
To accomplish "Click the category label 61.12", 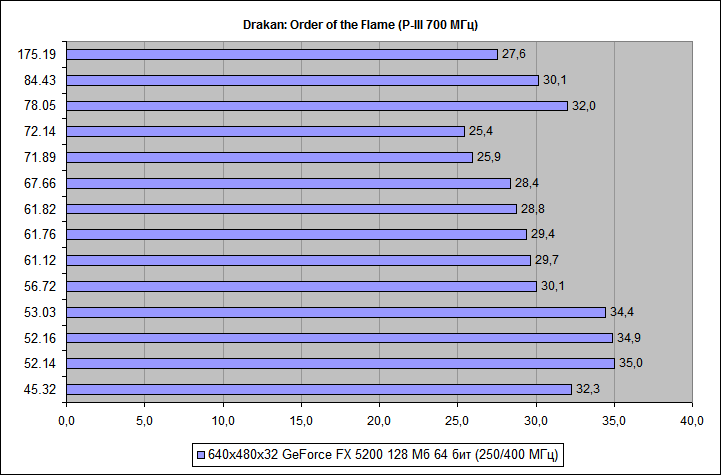I will (40, 260).
